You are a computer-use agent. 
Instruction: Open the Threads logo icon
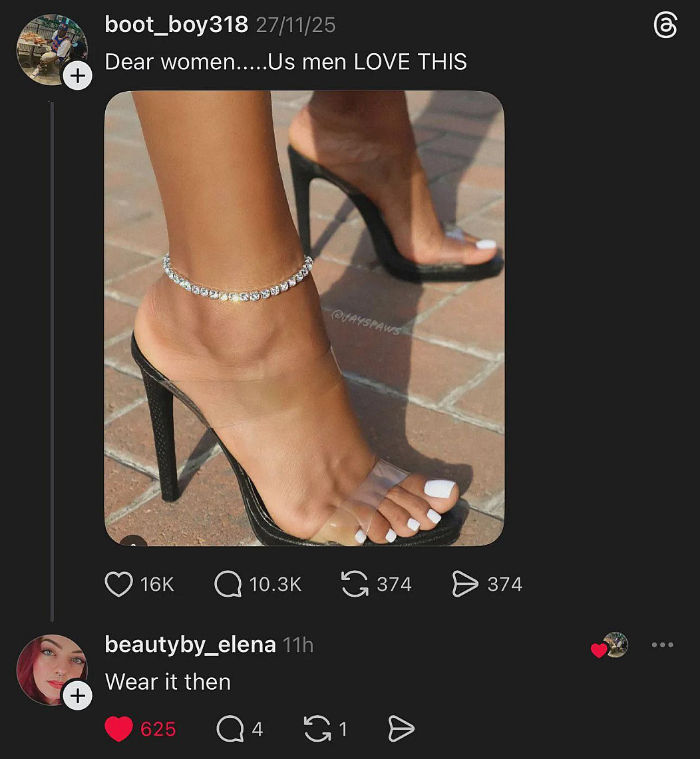(x=665, y=26)
